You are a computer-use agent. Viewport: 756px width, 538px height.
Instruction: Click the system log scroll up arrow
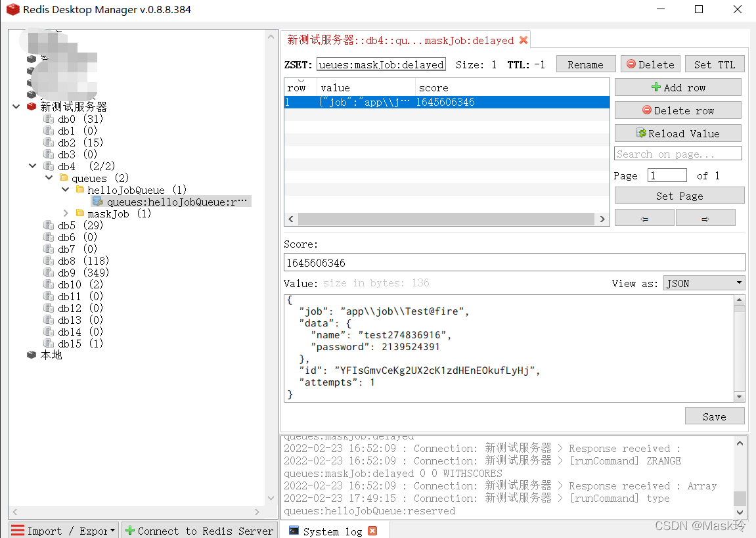click(x=740, y=442)
